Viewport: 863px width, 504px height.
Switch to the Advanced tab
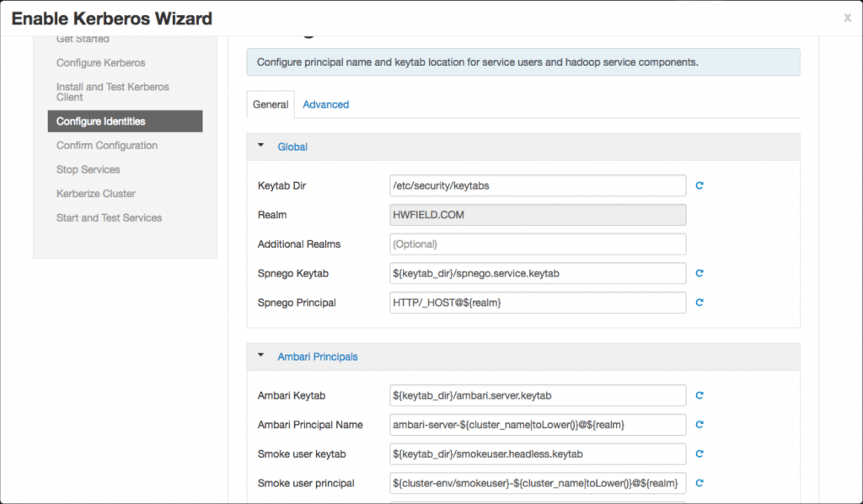325,105
